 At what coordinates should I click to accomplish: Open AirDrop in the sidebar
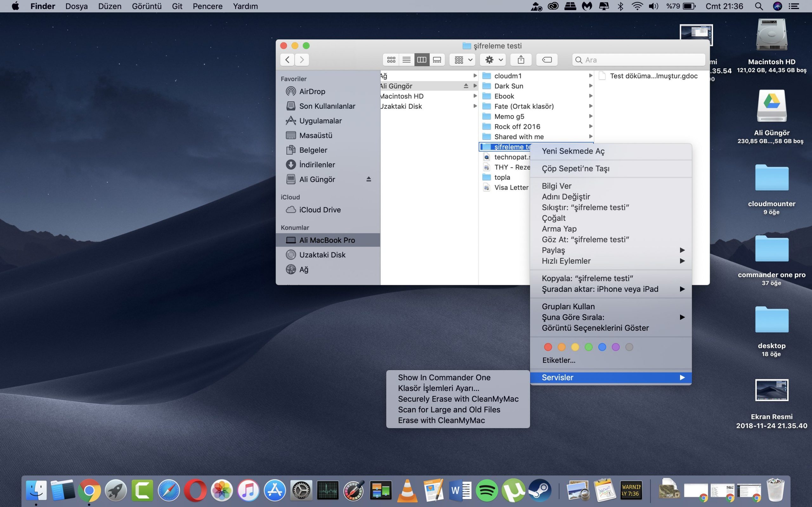click(x=312, y=92)
